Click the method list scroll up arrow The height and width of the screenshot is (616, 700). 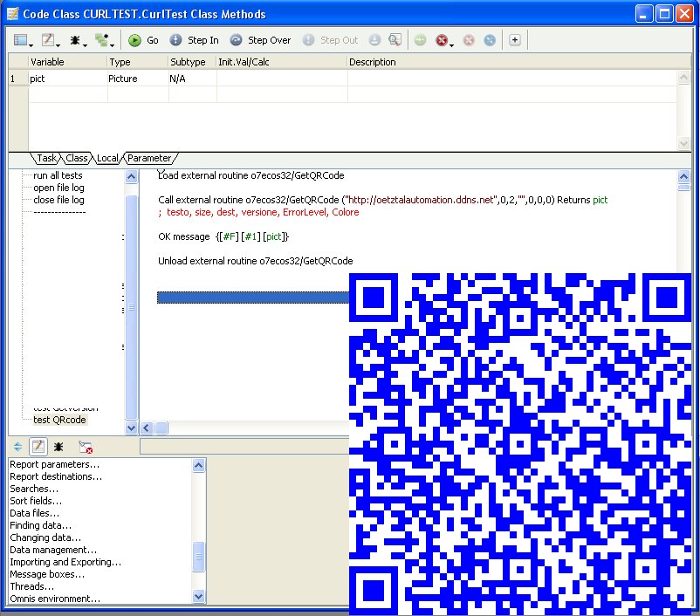pos(131,176)
